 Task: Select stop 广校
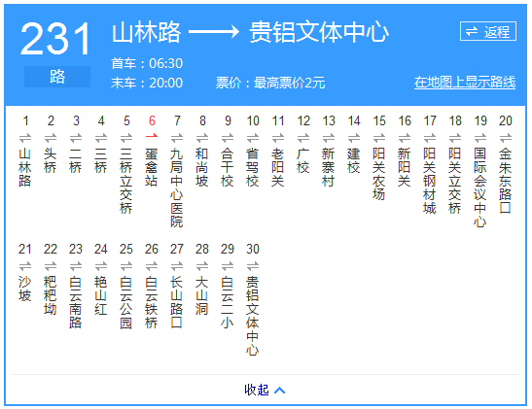click(303, 160)
